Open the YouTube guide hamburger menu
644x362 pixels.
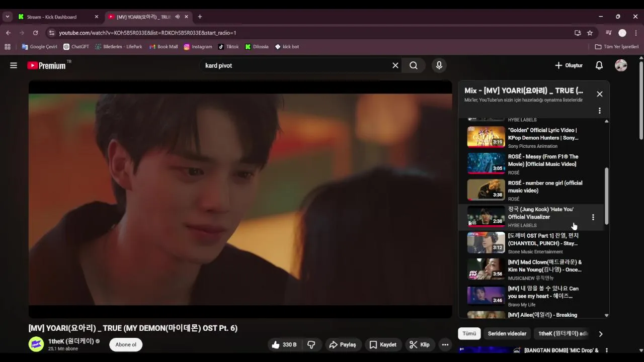coord(14,65)
